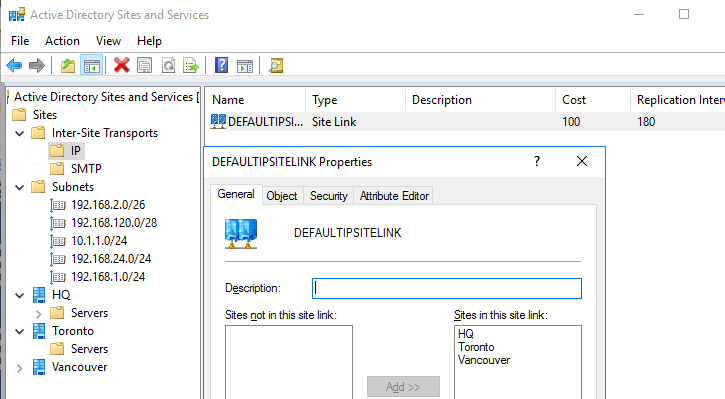Toggle Show/Hide Console Tree icon
The image size is (725, 399).
tap(92, 66)
